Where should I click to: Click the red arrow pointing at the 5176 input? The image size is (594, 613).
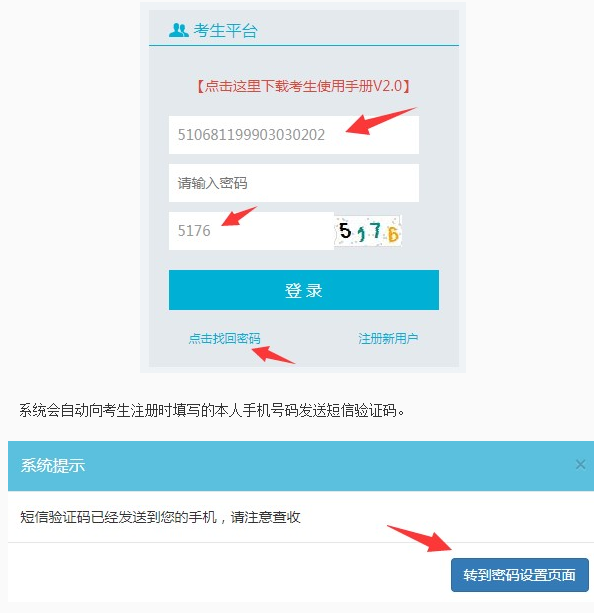tap(239, 216)
